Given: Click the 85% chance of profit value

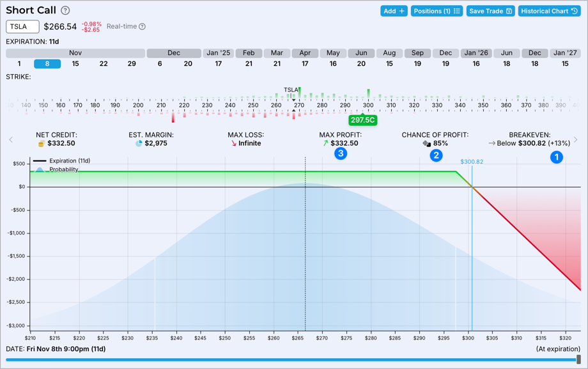Looking at the screenshot, I should tap(440, 143).
